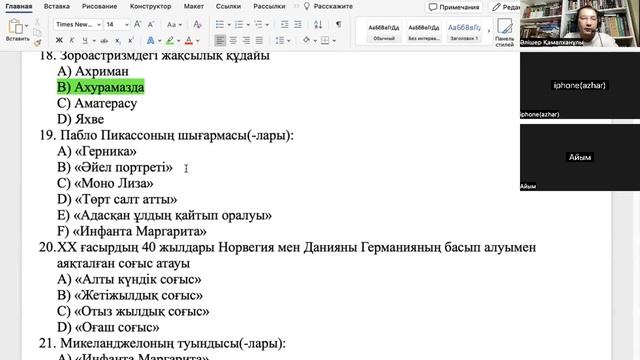Image resolution: width=640 pixels, height=360 pixels.
Task: Open the Рассылки tab
Action: (x=269, y=6)
